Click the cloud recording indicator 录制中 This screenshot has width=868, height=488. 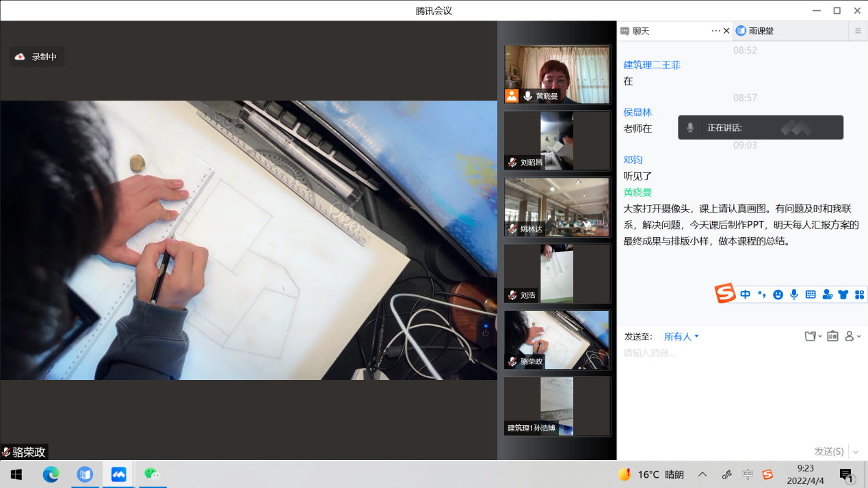[x=37, y=57]
